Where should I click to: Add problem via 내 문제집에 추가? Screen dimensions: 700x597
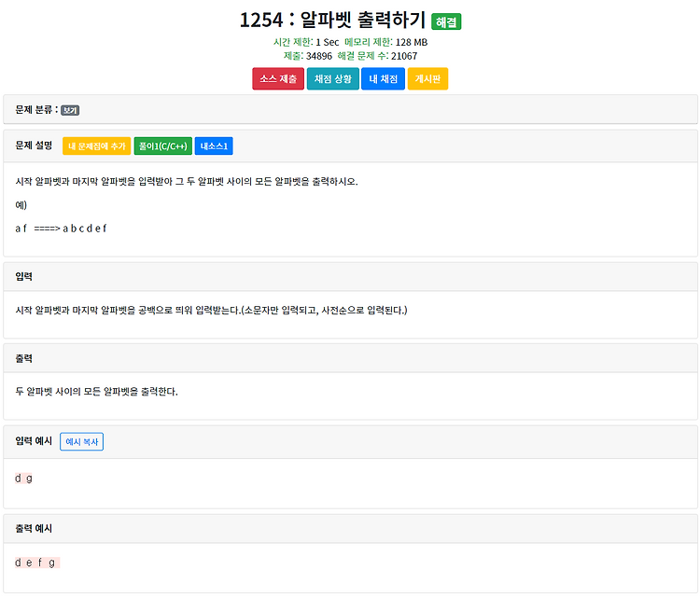96,146
